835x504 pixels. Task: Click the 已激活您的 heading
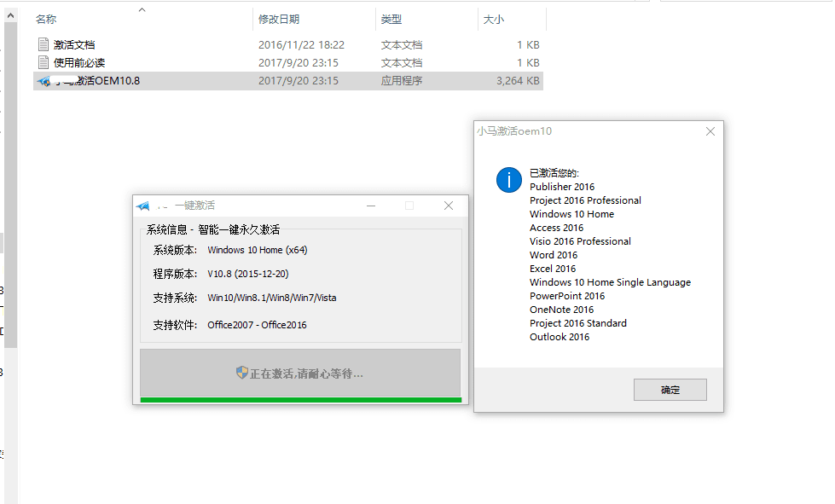coord(554,173)
